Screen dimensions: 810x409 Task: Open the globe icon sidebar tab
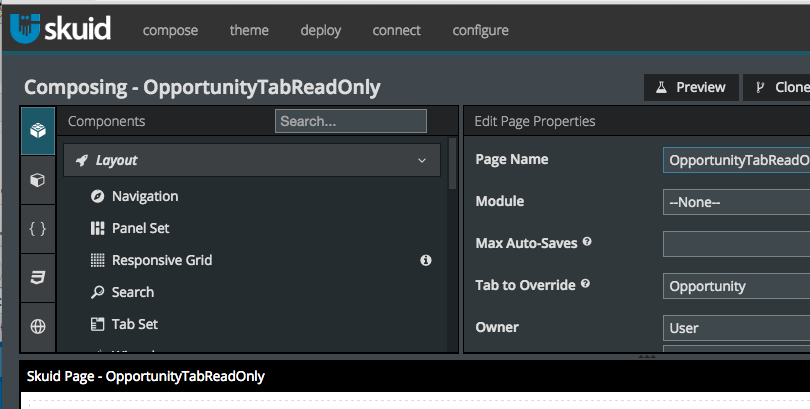[38, 326]
